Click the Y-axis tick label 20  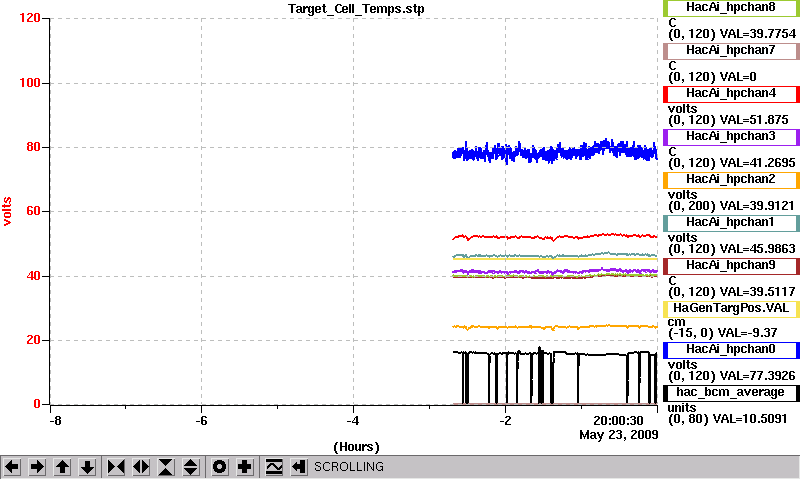coord(33,340)
